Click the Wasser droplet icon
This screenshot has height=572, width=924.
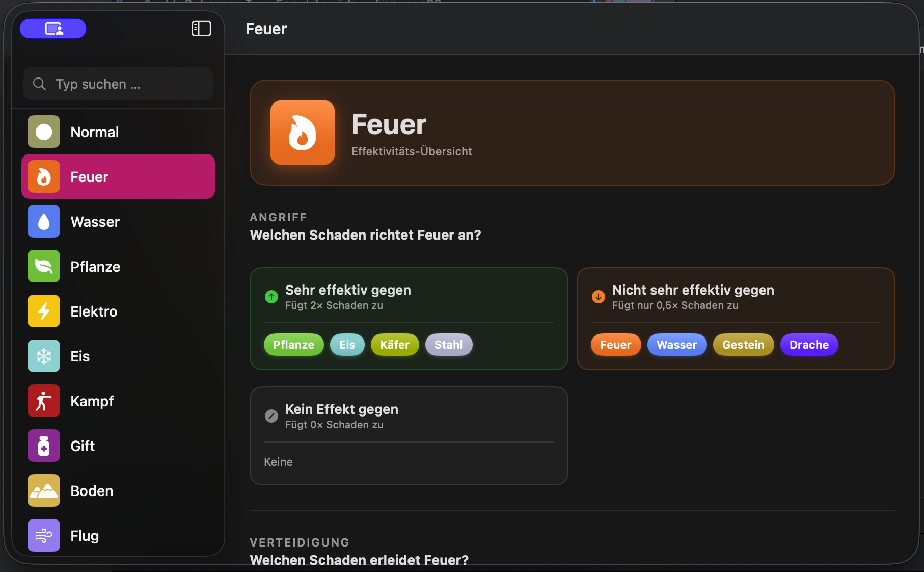[44, 221]
